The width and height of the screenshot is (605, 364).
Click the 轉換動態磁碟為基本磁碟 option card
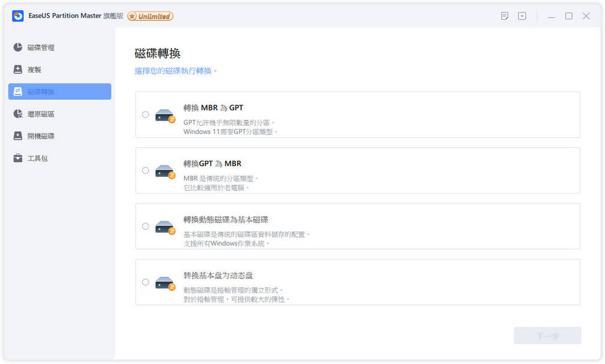pos(358,226)
